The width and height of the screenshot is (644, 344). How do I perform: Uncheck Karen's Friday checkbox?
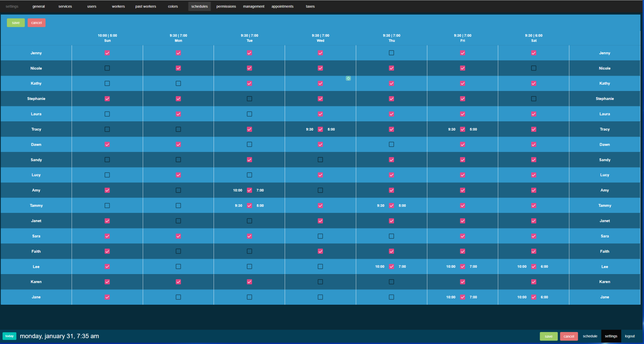462,282
